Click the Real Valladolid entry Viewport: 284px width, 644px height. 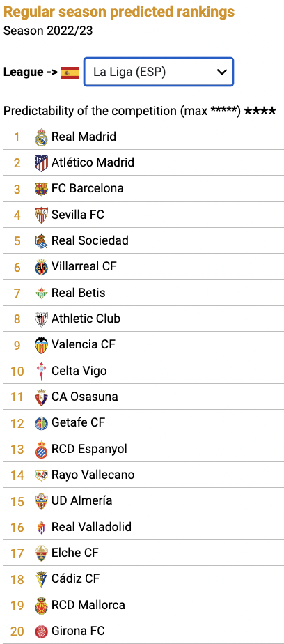[x=143, y=526]
